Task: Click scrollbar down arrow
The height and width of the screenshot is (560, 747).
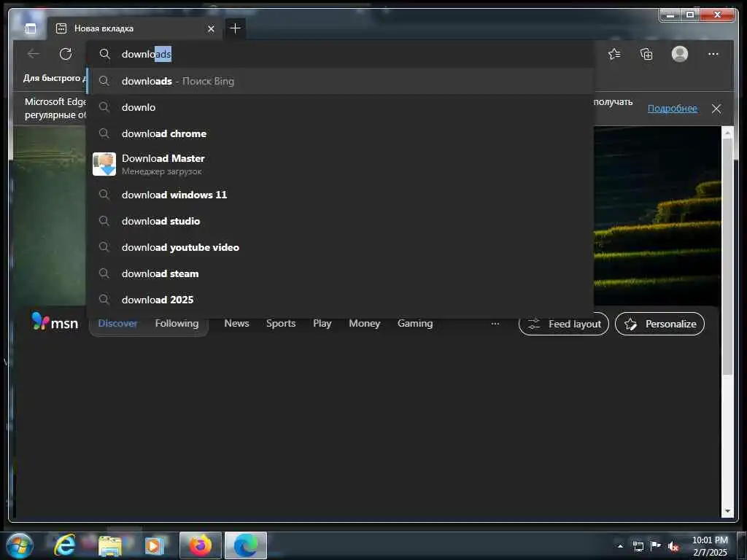Action: tap(727, 511)
